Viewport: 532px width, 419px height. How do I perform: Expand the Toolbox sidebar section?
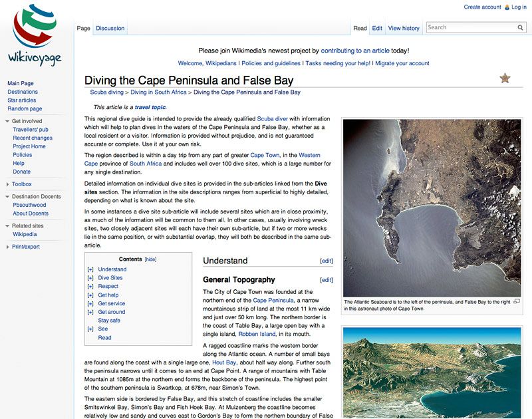point(7,184)
